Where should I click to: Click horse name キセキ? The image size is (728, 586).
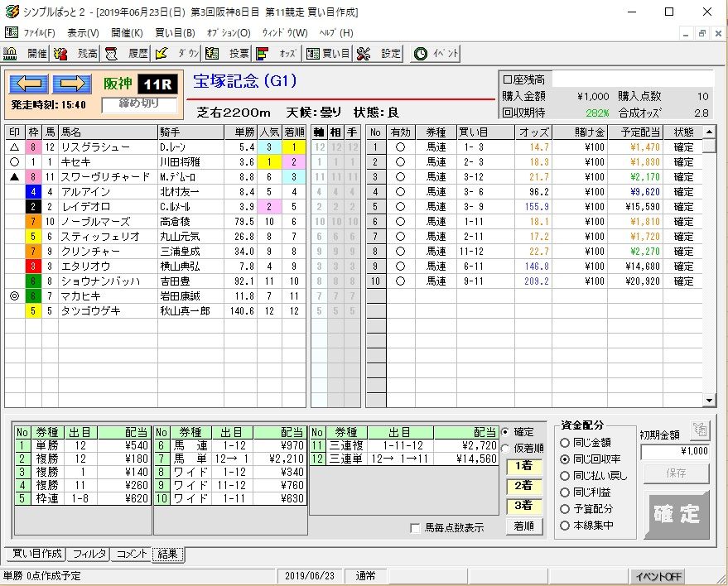click(x=75, y=162)
